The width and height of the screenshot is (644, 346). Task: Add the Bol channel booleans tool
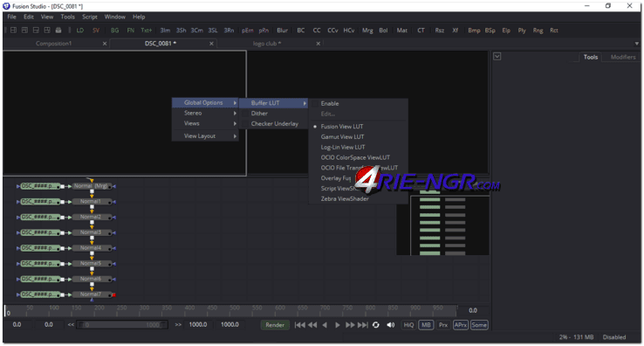(383, 31)
